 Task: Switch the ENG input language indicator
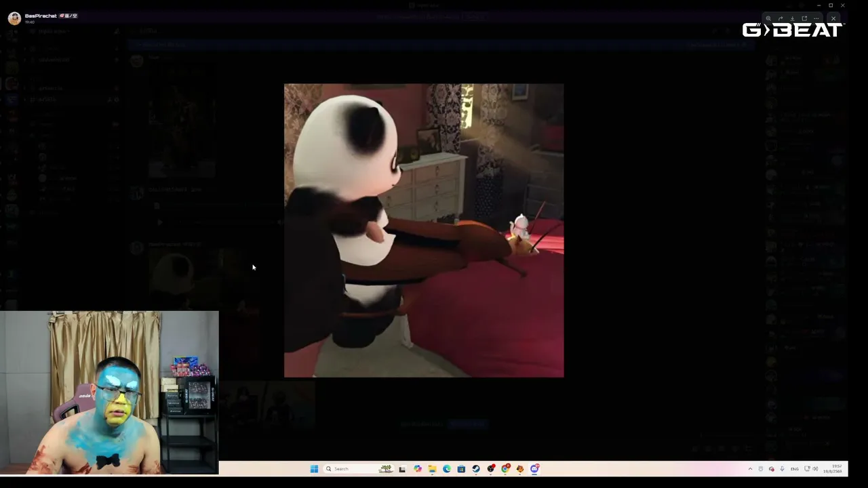click(795, 469)
